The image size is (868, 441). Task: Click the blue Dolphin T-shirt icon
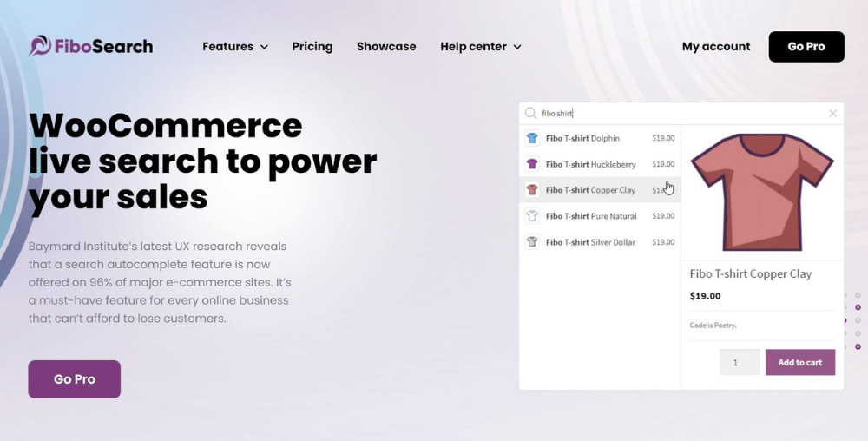pos(532,138)
